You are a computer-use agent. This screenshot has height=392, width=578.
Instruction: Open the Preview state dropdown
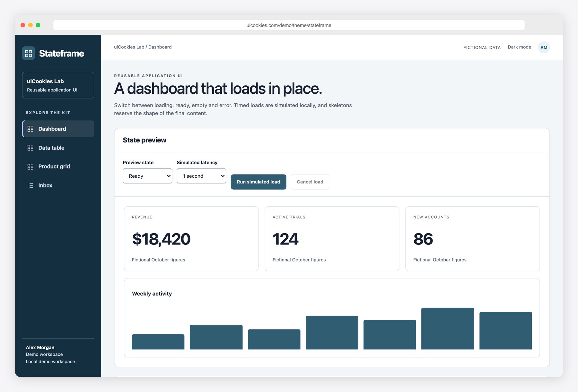coord(147,176)
